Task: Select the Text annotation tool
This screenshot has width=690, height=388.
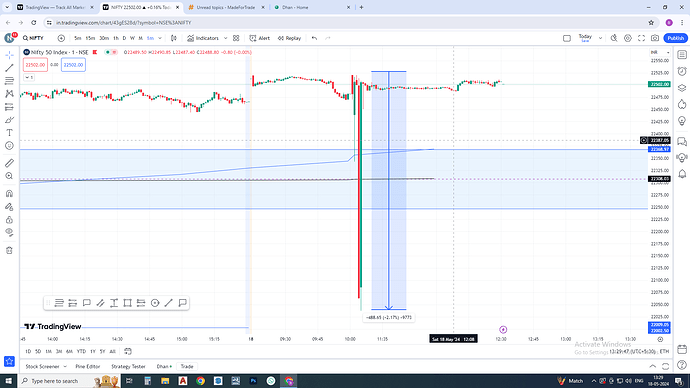Action: pos(9,132)
